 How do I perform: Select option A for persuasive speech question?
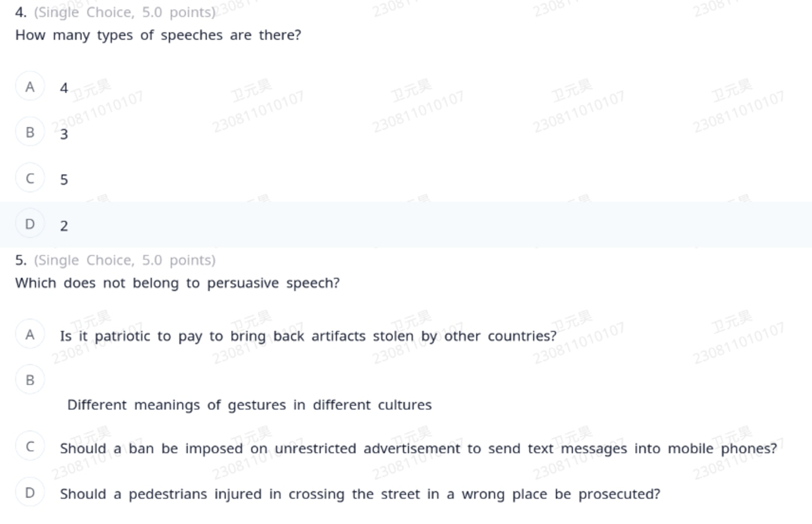click(30, 334)
